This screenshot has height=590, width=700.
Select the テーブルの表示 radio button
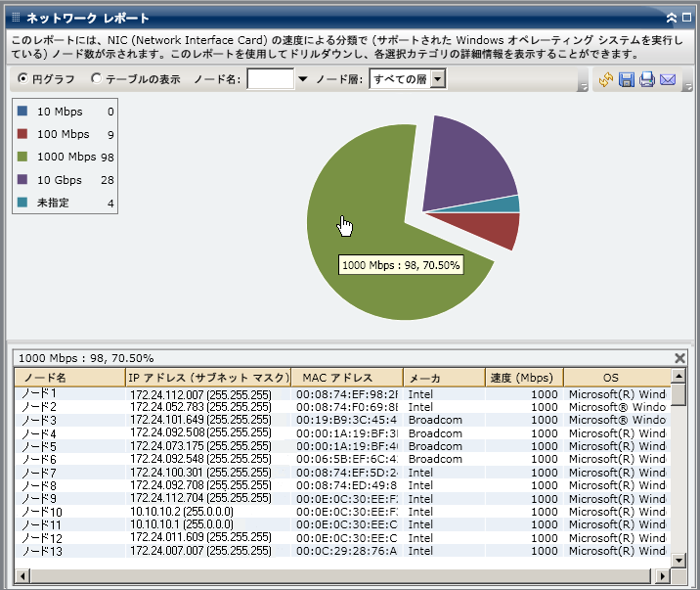[96, 79]
